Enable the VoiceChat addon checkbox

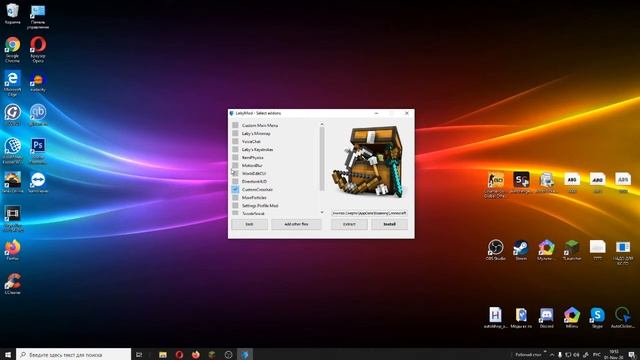tap(235, 141)
